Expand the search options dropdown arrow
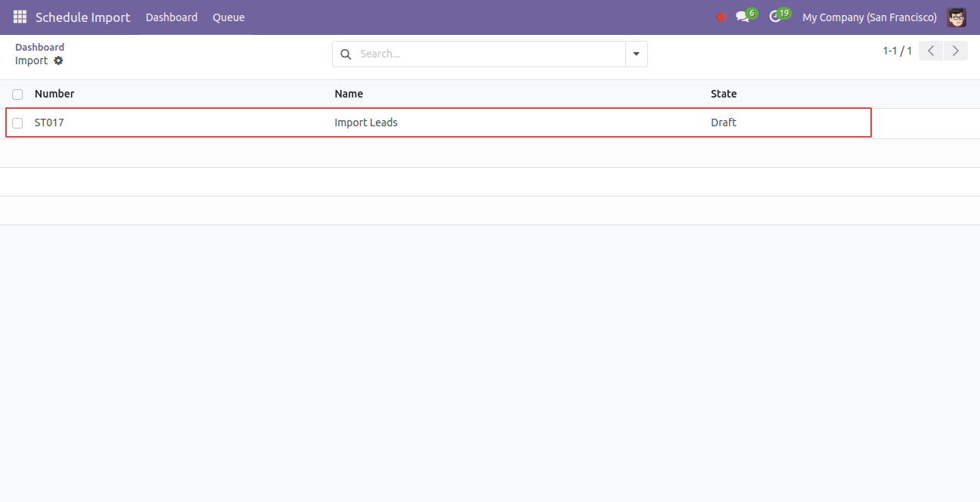 636,54
